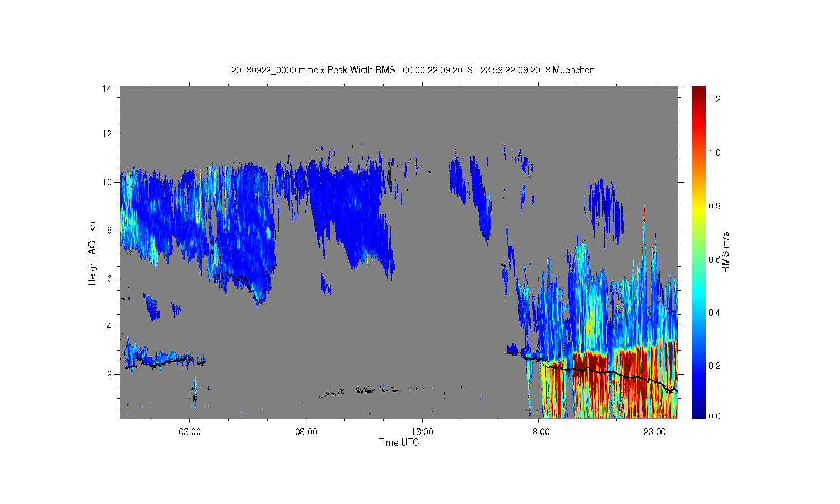Click the small isolated cloud patch near 10 km at 21:00
This screenshot has width=840, height=504.
point(604,212)
